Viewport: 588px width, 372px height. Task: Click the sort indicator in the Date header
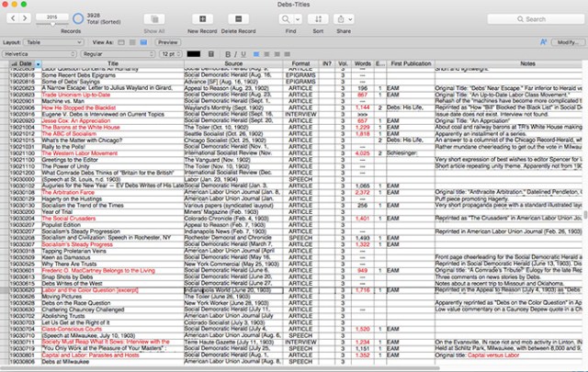point(15,63)
